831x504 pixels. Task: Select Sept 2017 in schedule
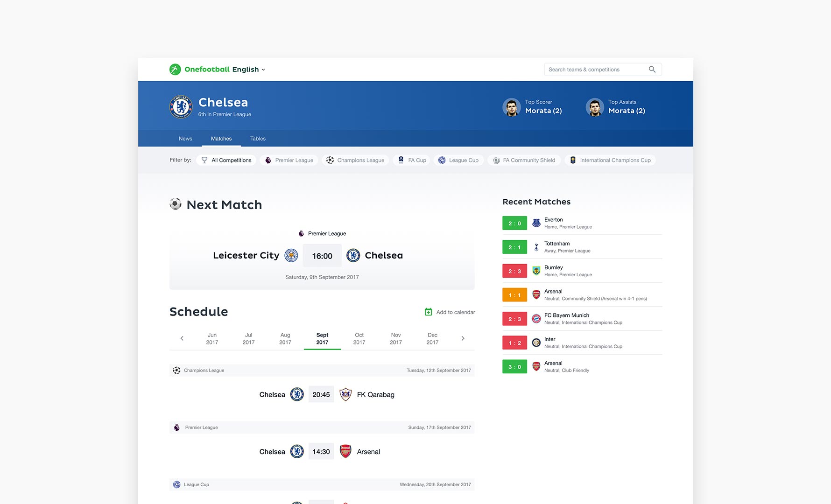point(322,339)
